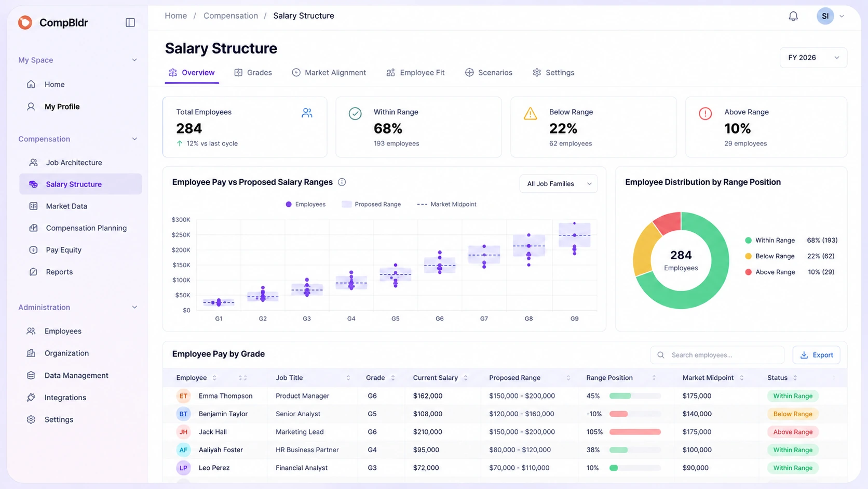Switch to the Market Alignment tab
The width and height of the screenshot is (868, 489).
(x=329, y=73)
